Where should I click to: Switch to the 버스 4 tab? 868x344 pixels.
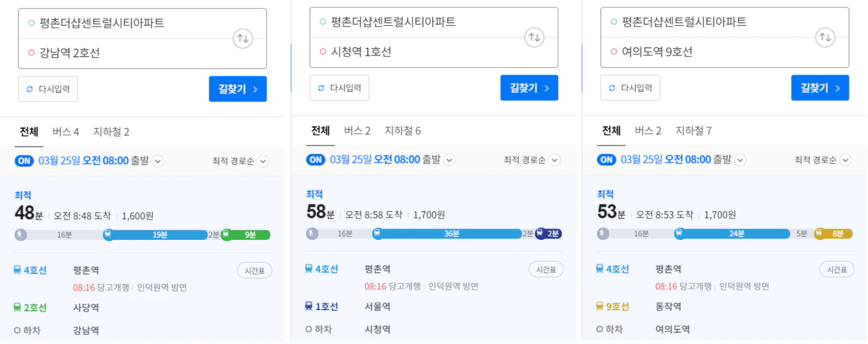(x=66, y=132)
